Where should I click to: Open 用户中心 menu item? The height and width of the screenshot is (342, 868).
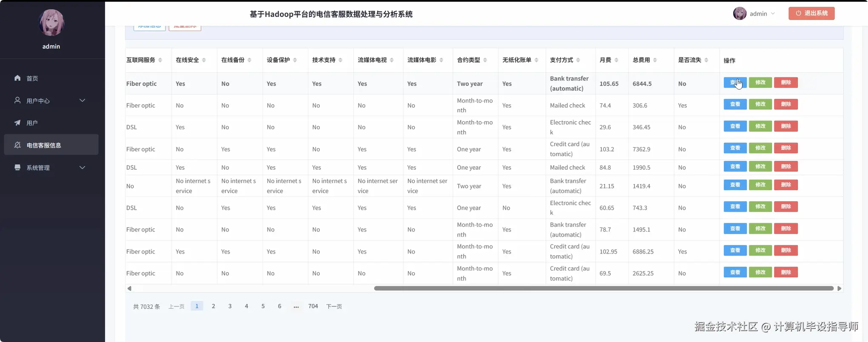pyautogui.click(x=51, y=100)
